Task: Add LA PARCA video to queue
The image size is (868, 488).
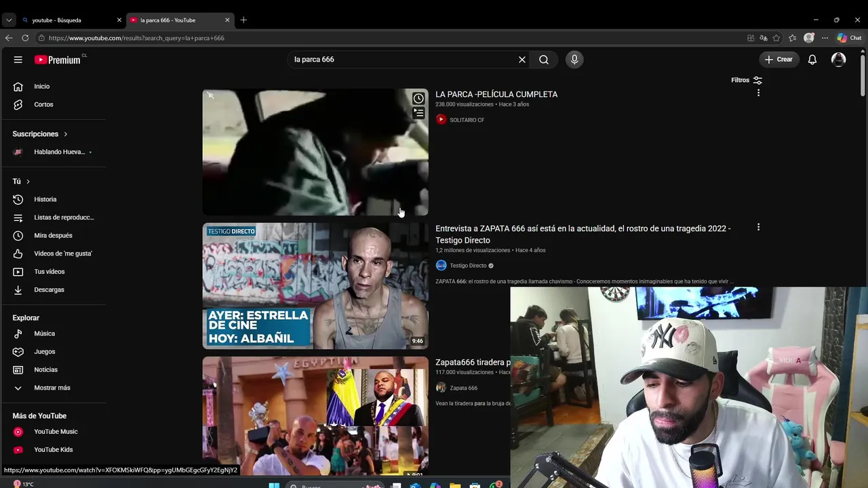Action: (x=418, y=113)
